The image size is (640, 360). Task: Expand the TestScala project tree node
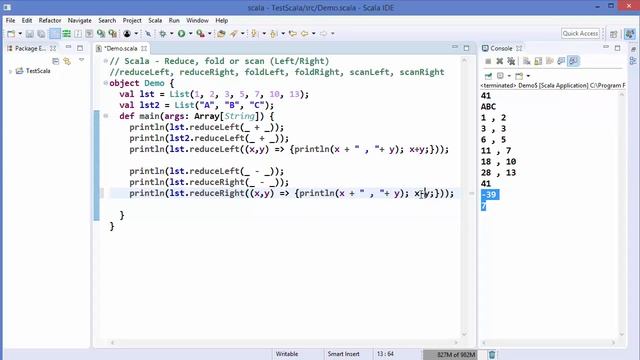tap(10, 71)
